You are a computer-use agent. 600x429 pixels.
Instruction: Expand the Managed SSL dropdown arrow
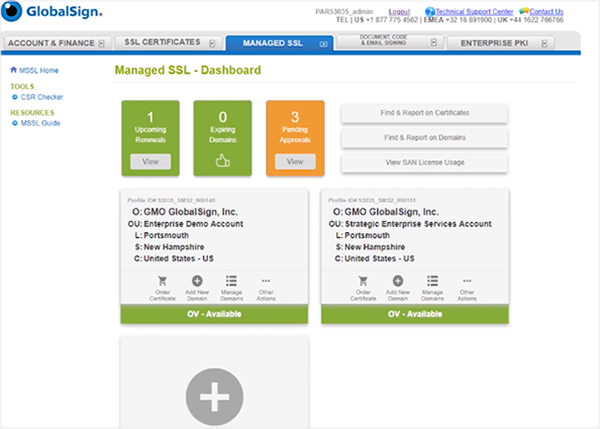(323, 44)
